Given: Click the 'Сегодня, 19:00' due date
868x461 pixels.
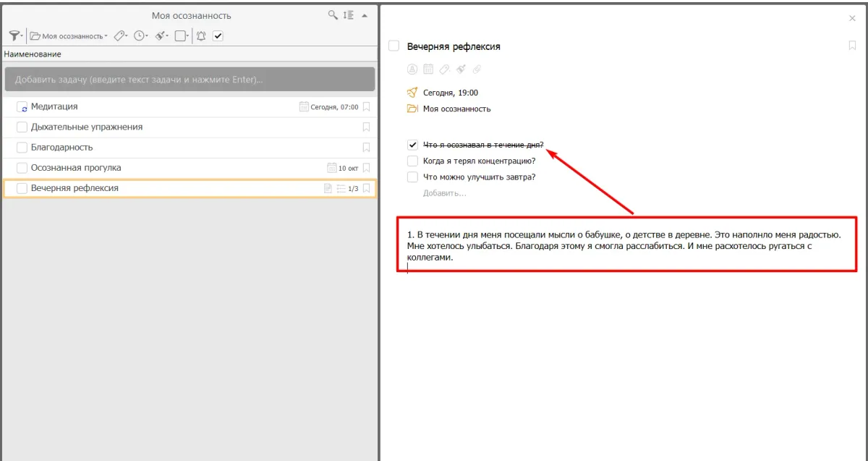Looking at the screenshot, I should (450, 93).
